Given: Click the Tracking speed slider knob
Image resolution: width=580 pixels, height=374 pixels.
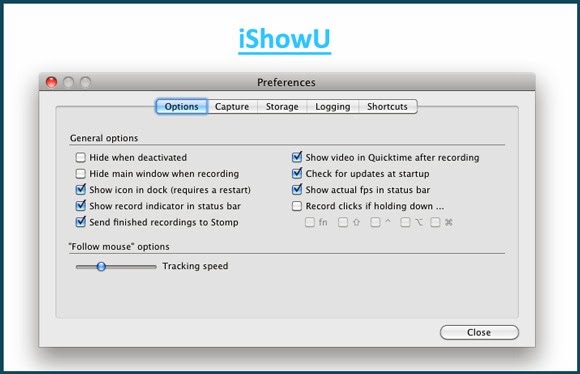Looking at the screenshot, I should tap(101, 266).
